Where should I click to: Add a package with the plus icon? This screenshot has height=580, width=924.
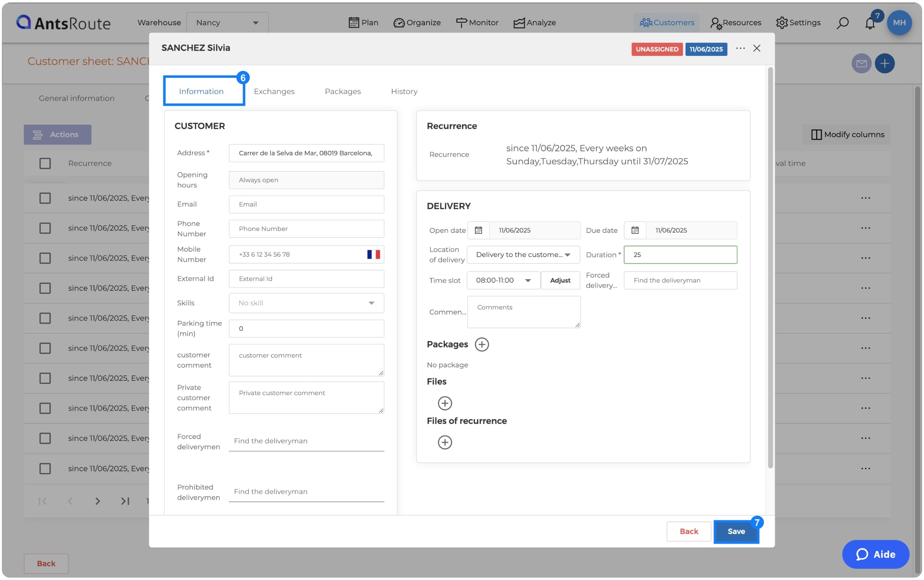[482, 344]
